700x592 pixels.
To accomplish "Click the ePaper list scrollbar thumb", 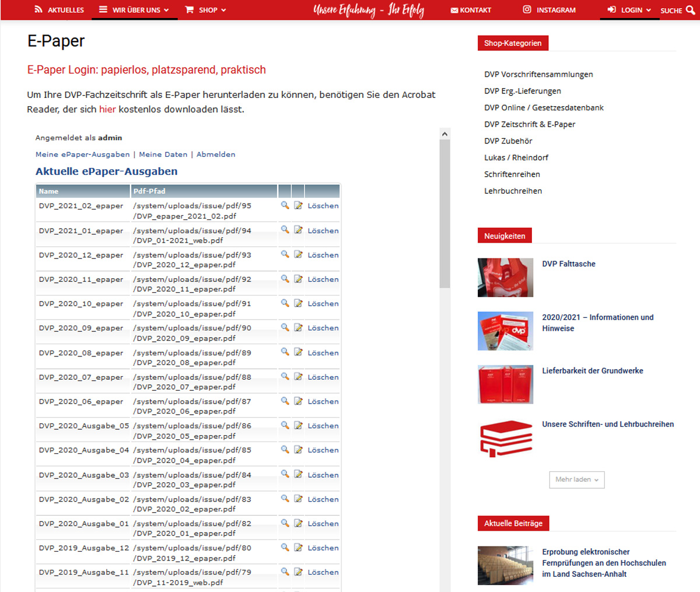I will [x=444, y=214].
